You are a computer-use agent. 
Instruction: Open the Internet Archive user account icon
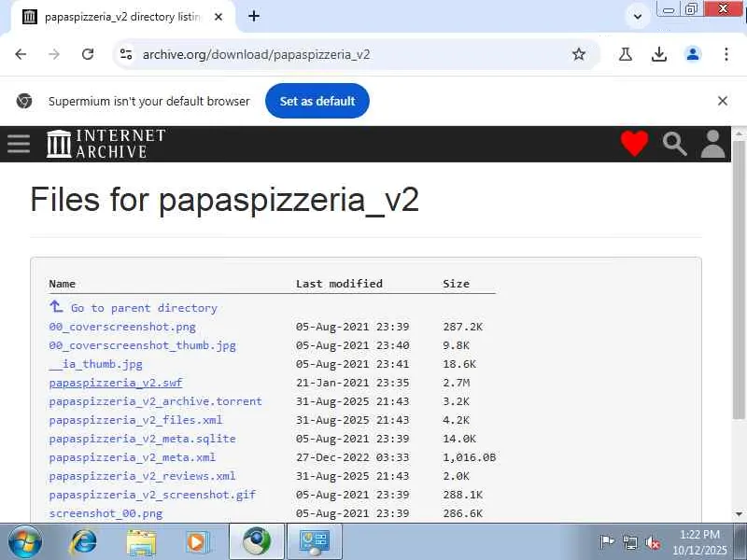point(712,144)
